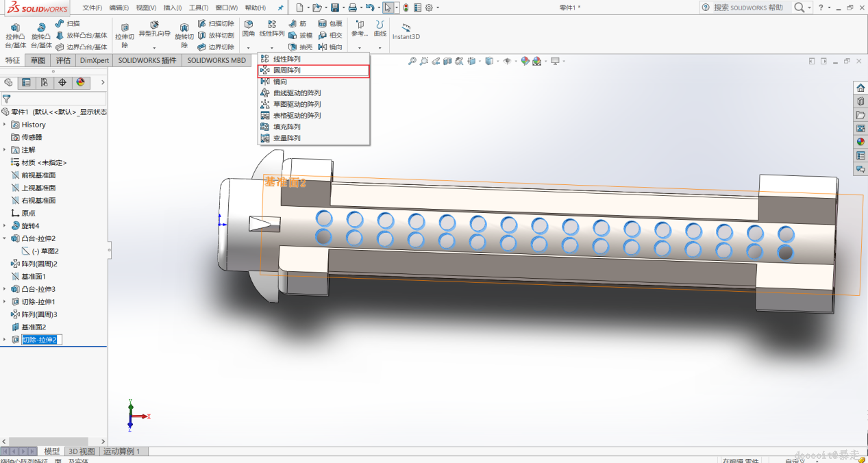Click the 搜索 SOLIDWORKS 帮助 search field
The height and width of the screenshot is (463, 868).
(x=748, y=8)
